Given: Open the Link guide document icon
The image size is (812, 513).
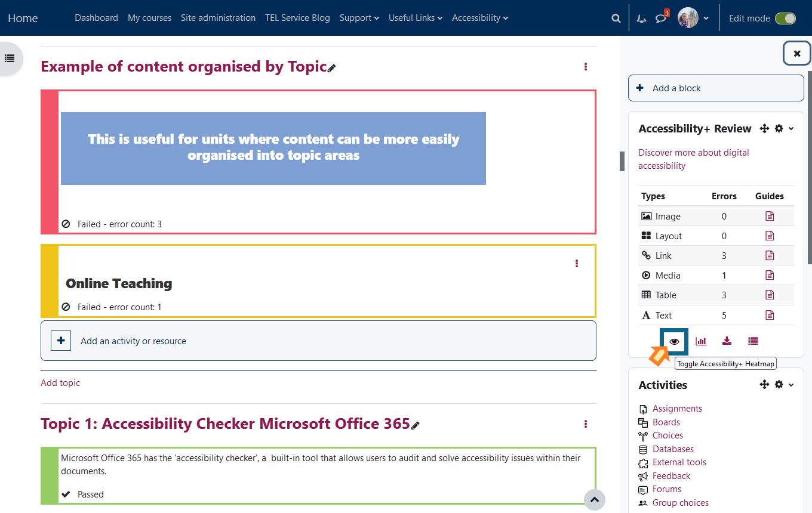Looking at the screenshot, I should [x=770, y=255].
